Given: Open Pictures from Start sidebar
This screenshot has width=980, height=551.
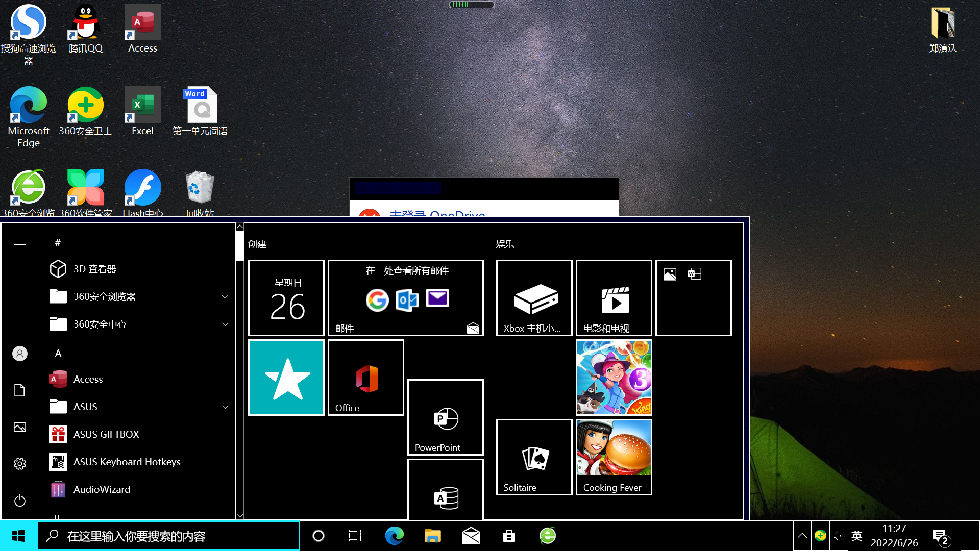Looking at the screenshot, I should (20, 427).
